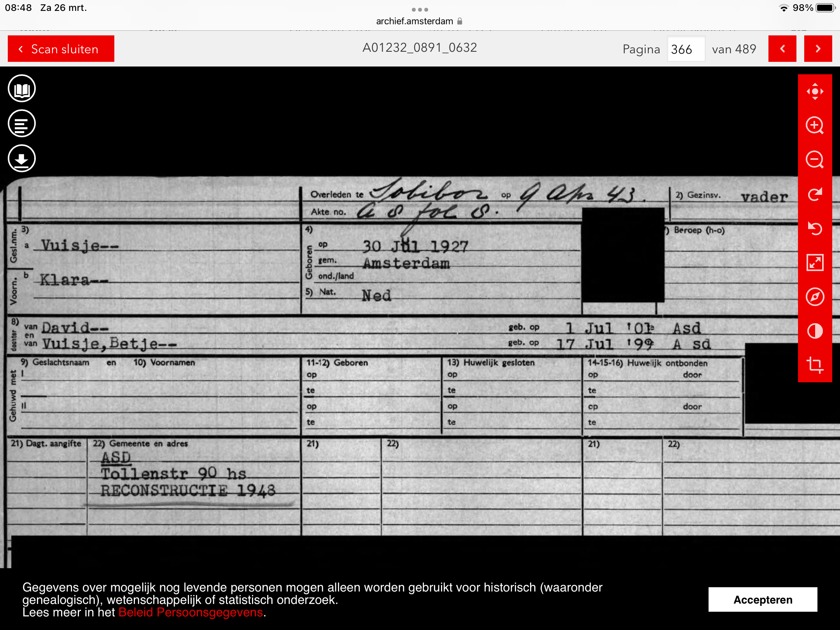This screenshot has height=630, width=840.
Task: Open the Beleid Persoonsgegevens link
Action: pyautogui.click(x=191, y=612)
